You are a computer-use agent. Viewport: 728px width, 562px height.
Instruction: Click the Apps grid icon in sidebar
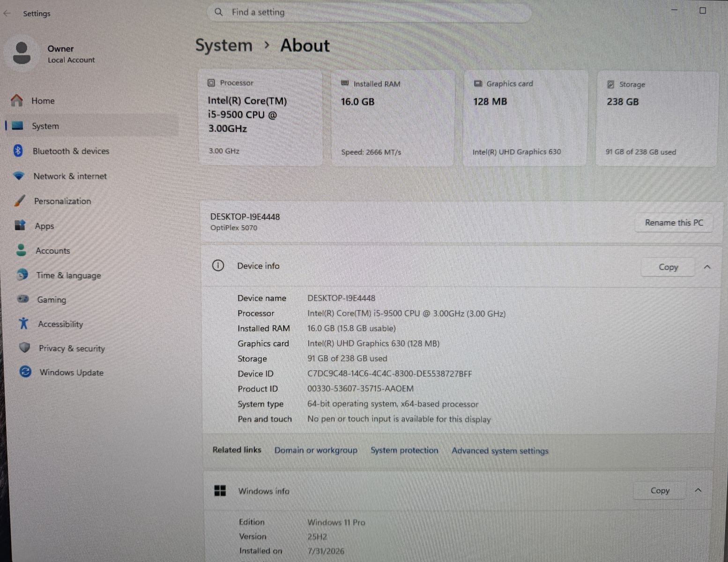coord(20,225)
